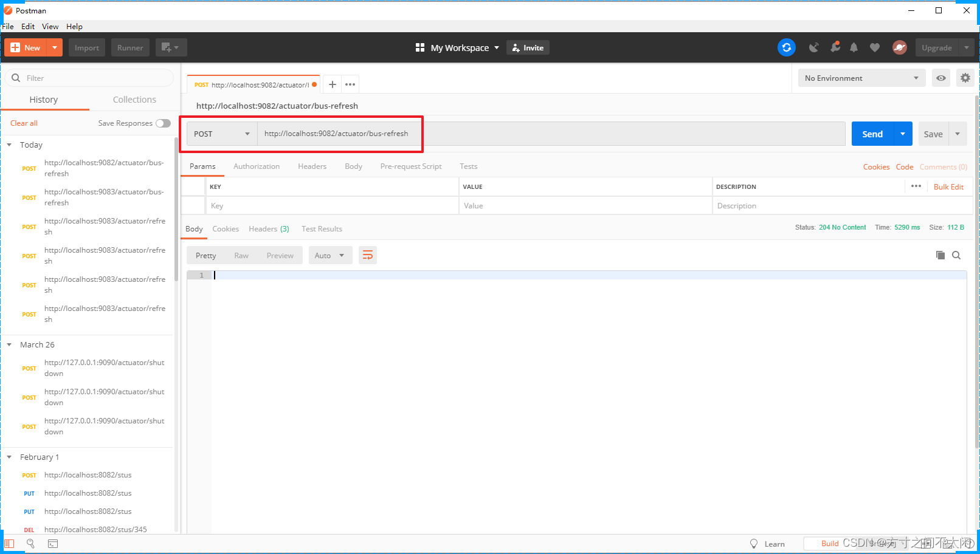Image resolution: width=980 pixels, height=554 pixels.
Task: Open the notifications bell icon
Action: point(854,47)
